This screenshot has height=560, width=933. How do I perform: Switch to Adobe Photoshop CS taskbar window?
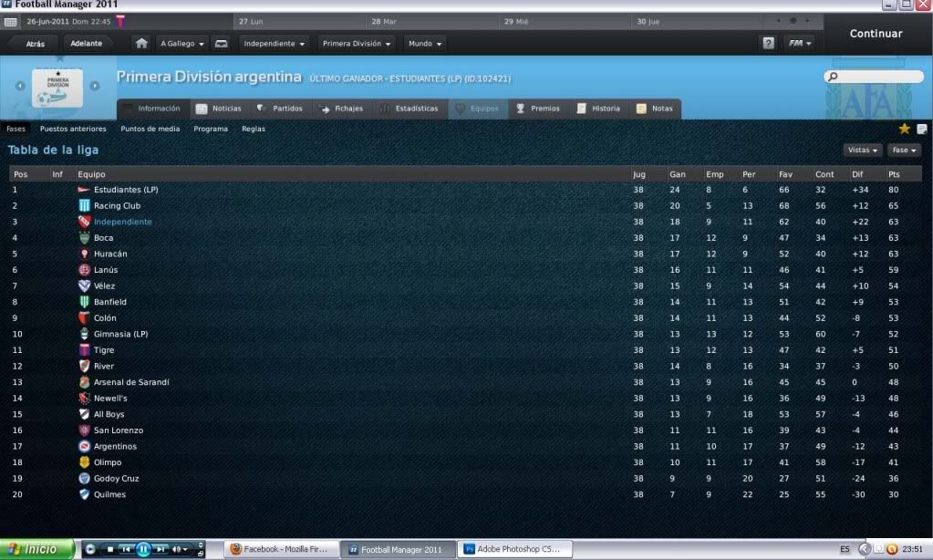pos(514,549)
